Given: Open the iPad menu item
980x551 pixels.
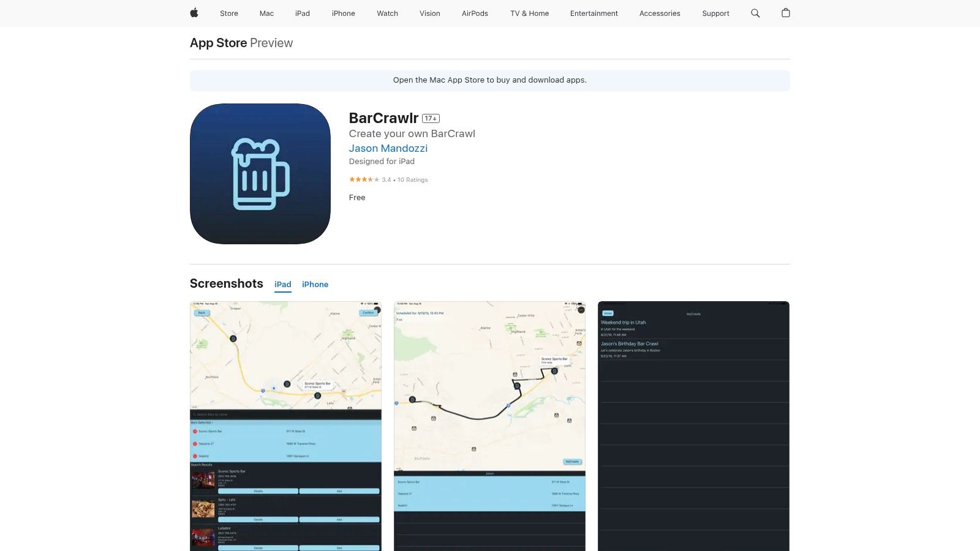Looking at the screenshot, I should pyautogui.click(x=303, y=13).
